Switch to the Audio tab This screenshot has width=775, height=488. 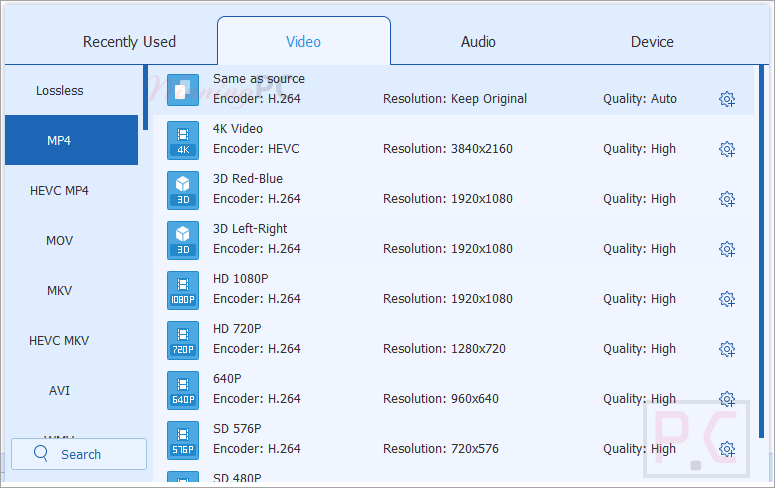click(478, 42)
